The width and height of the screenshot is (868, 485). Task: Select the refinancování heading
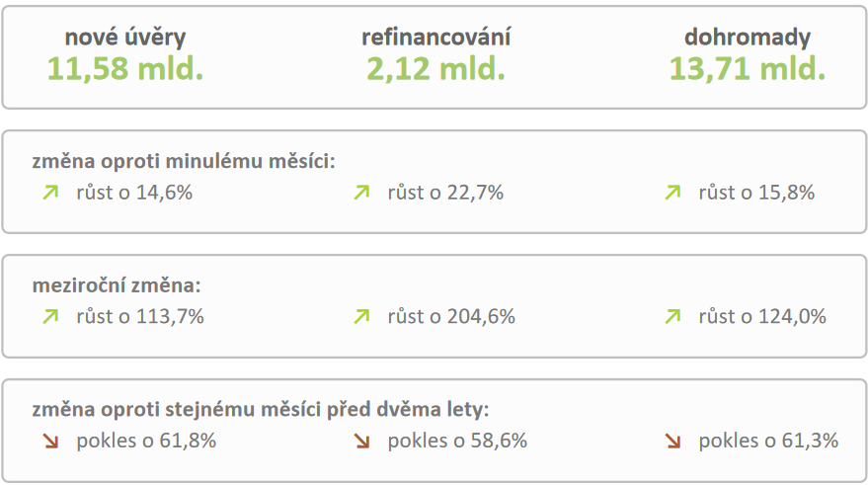[x=435, y=38]
